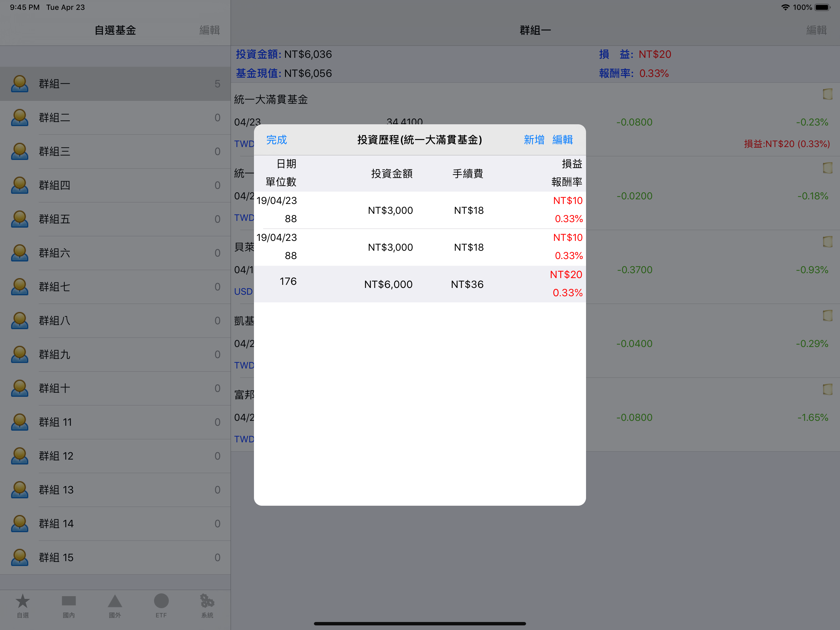Open the 群組八 row label
Viewport: 840px width, 630px height.
point(54,320)
